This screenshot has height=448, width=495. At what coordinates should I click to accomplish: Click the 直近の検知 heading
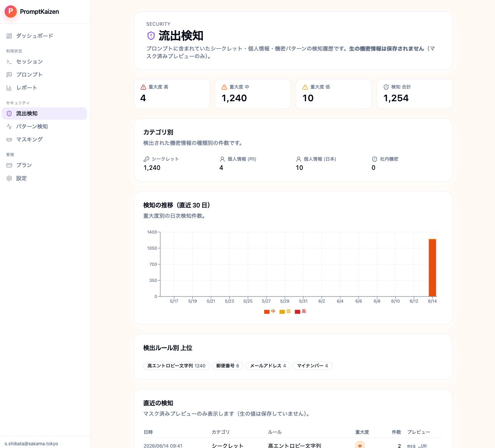158,403
